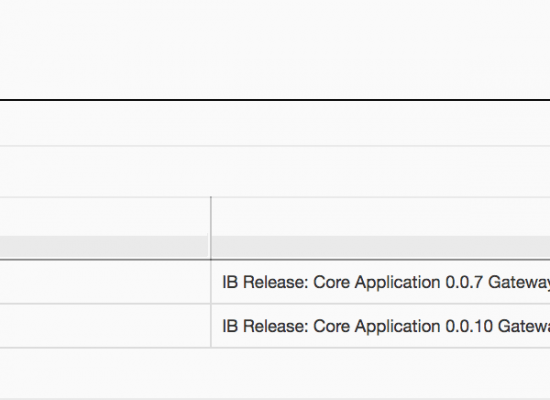Click the empty row directly above the table header

point(275,172)
